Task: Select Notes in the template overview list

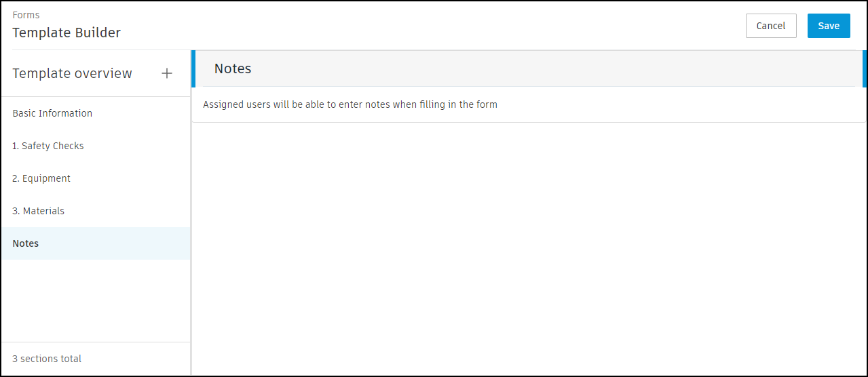Action: (x=26, y=243)
